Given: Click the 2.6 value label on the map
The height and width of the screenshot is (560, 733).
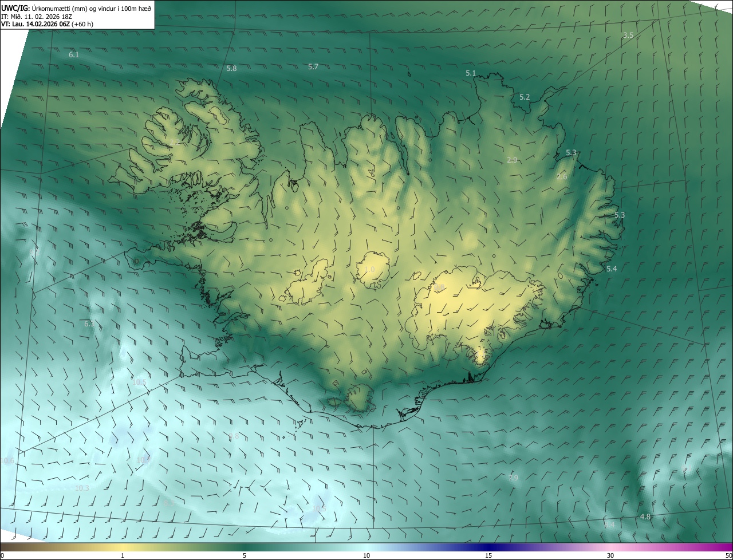Looking at the screenshot, I should coord(562,177).
